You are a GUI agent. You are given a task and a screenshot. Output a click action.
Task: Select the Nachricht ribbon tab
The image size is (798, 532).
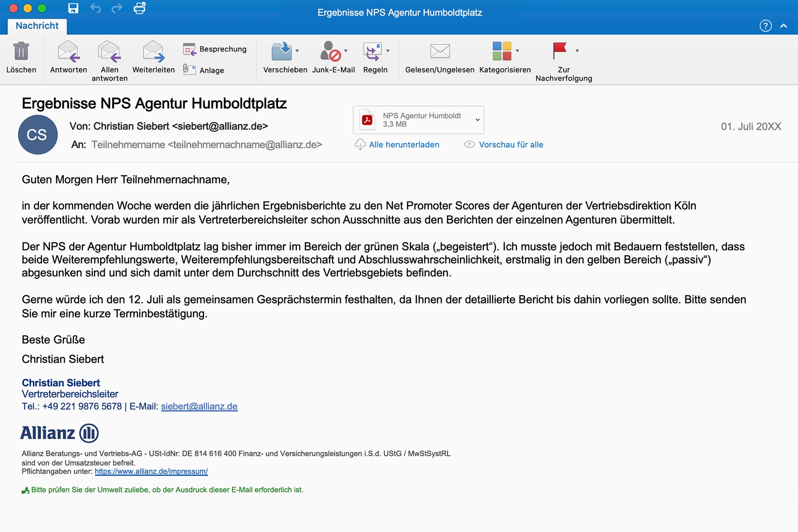tap(37, 26)
